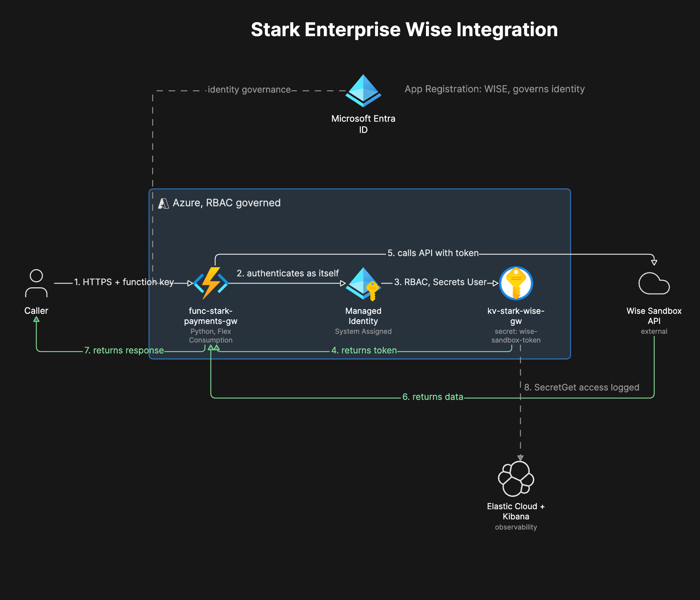
Task: Click the Wise Sandbox API cloud icon
Action: 654,283
